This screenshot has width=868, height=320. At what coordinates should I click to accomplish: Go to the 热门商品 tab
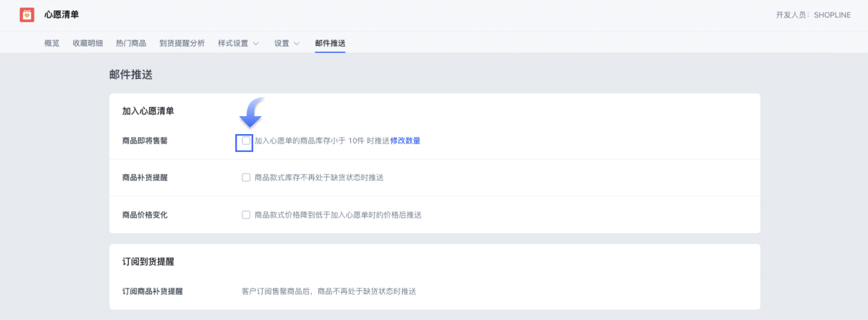point(131,43)
